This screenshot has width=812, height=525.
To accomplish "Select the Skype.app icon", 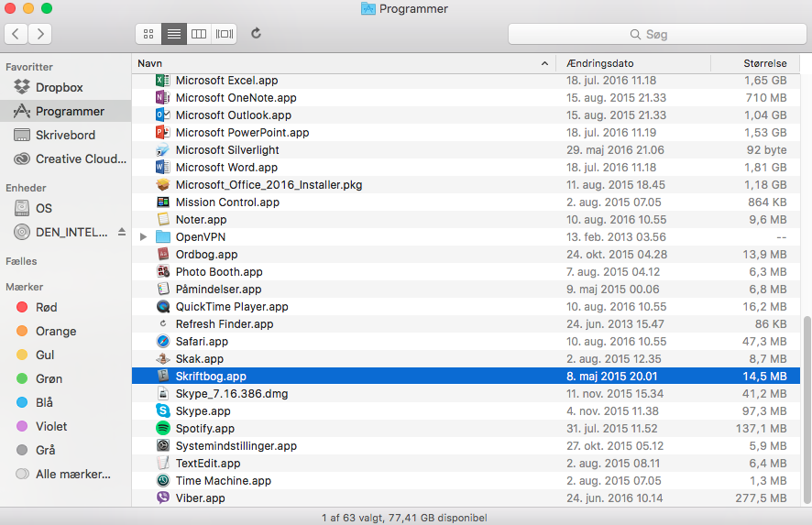I will [x=163, y=411].
